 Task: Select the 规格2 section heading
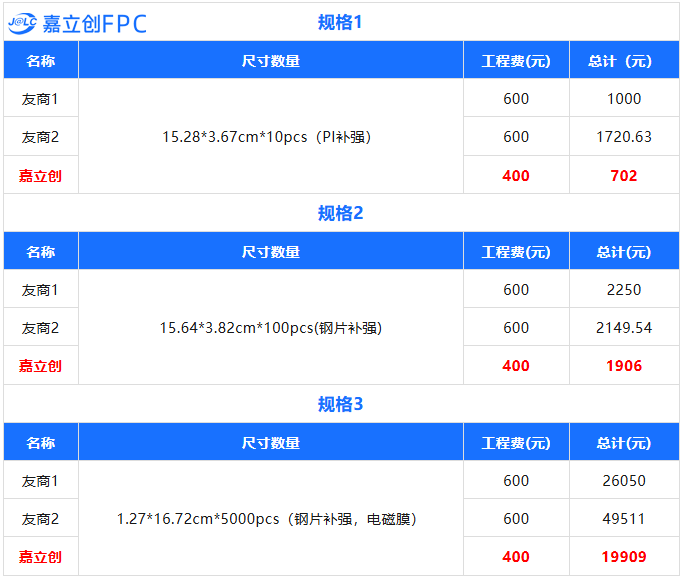(340, 213)
